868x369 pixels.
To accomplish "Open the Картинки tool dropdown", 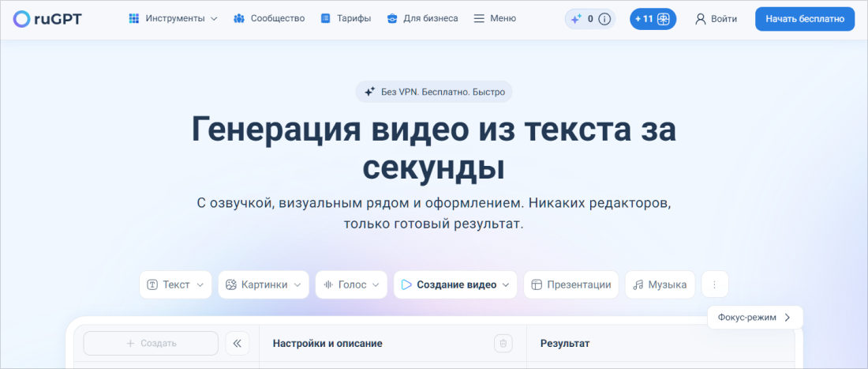I will [x=264, y=284].
